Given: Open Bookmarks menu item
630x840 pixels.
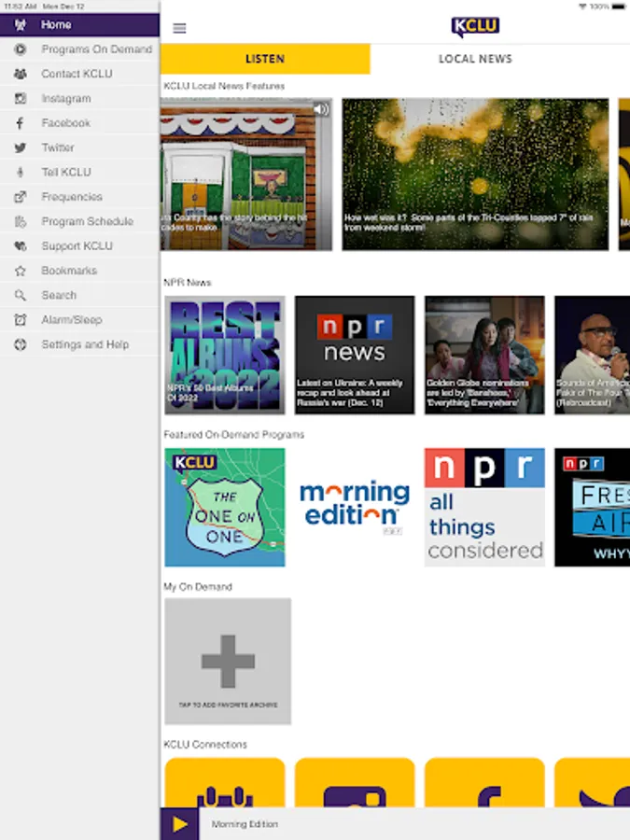Looking at the screenshot, I should point(79,271).
